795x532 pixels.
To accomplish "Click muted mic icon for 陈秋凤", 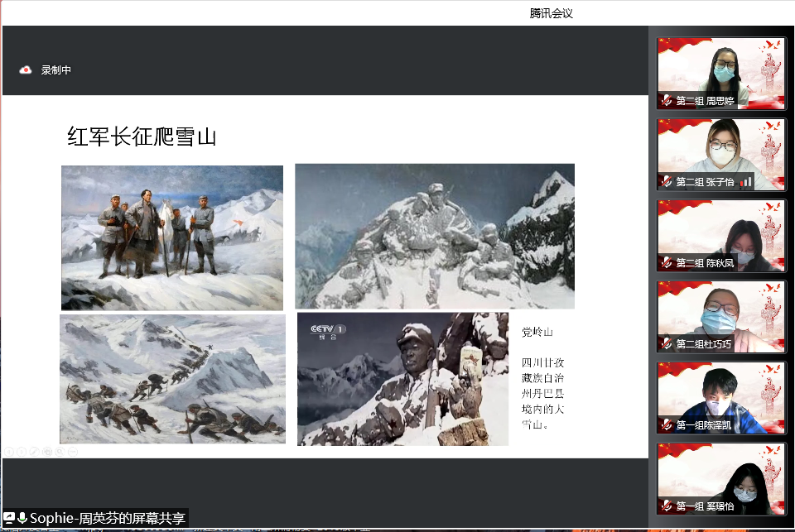I will 667,263.
